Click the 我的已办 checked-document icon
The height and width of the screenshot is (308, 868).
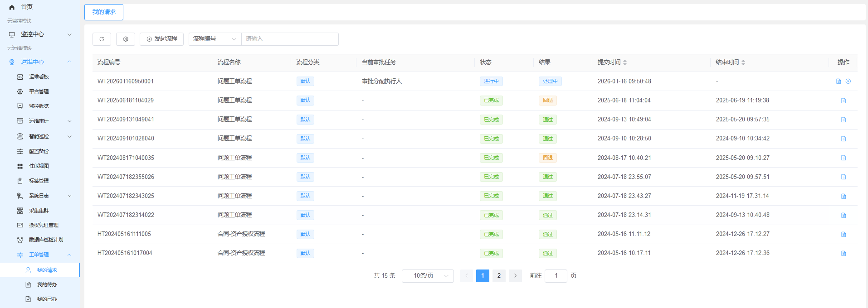point(28,299)
